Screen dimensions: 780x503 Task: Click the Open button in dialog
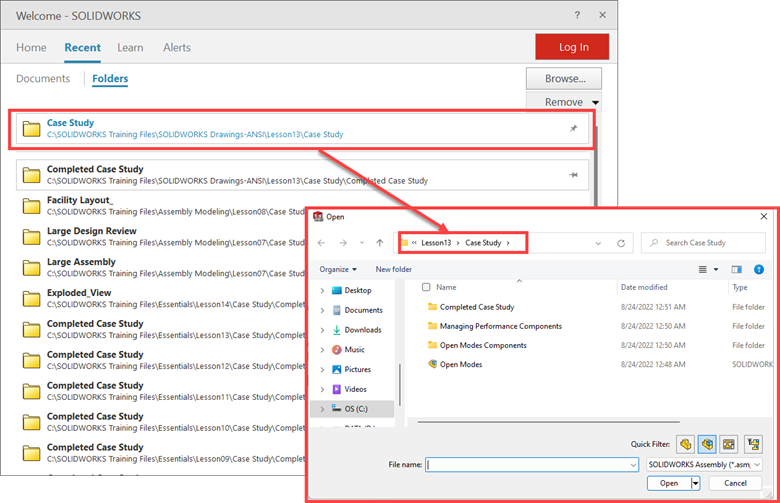click(669, 483)
